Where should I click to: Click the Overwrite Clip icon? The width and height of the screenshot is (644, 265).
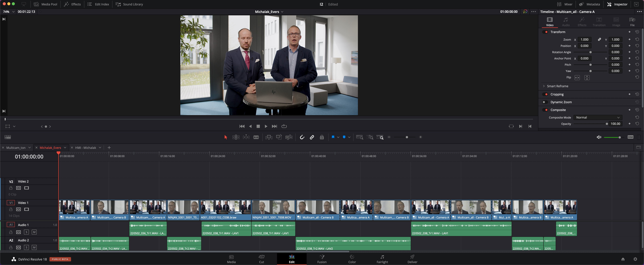pyautogui.click(x=279, y=137)
